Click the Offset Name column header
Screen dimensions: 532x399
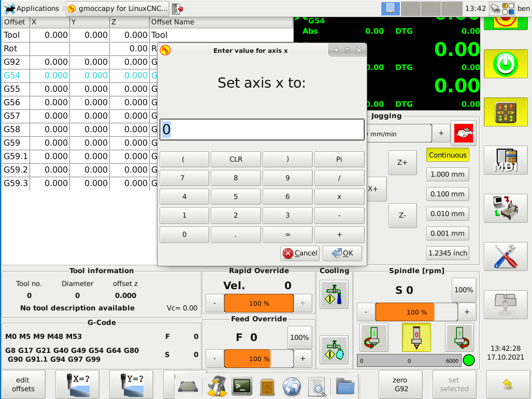[221, 22]
